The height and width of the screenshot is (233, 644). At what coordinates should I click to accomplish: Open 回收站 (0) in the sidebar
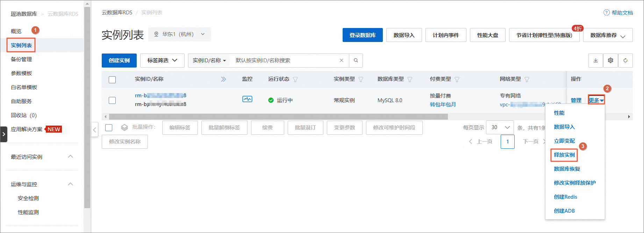pyautogui.click(x=24, y=115)
